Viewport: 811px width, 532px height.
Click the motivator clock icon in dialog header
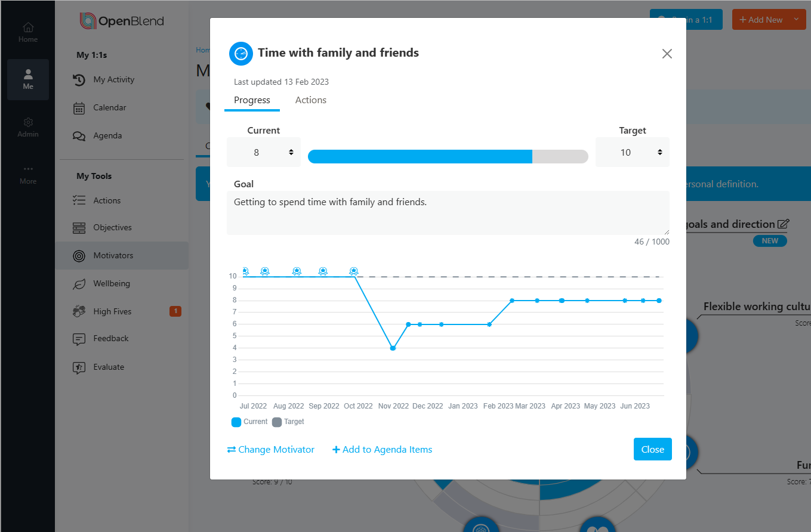click(x=241, y=53)
